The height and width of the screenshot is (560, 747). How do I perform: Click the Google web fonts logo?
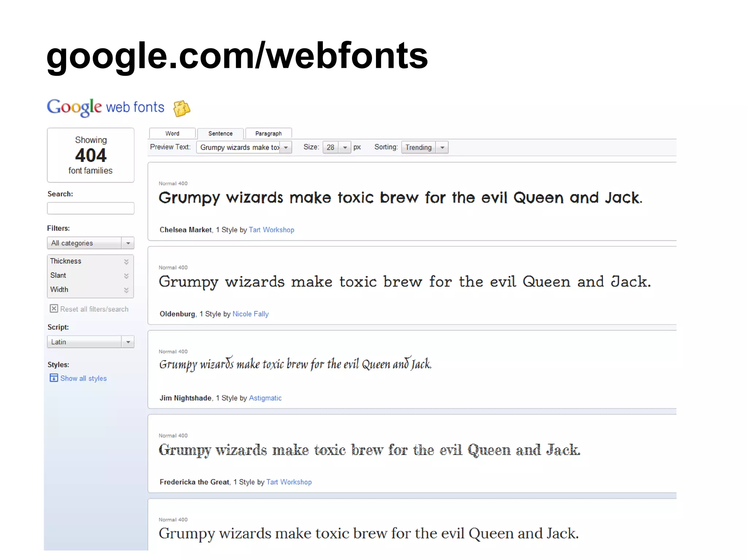tap(105, 107)
